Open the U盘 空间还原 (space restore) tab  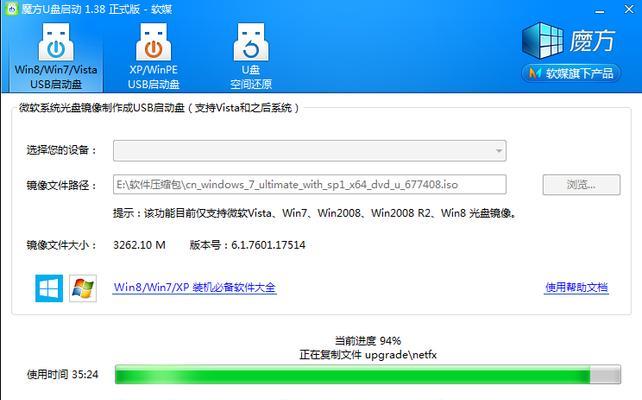251,56
